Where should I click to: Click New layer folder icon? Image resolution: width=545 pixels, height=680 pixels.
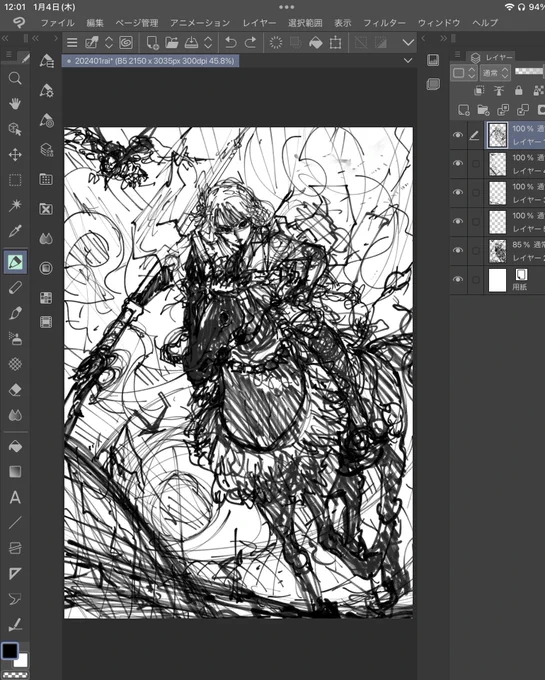click(x=483, y=110)
